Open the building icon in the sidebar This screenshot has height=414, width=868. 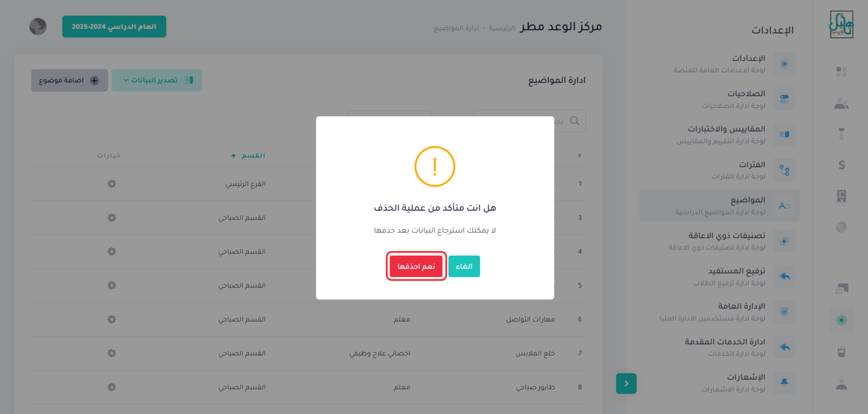tap(841, 196)
